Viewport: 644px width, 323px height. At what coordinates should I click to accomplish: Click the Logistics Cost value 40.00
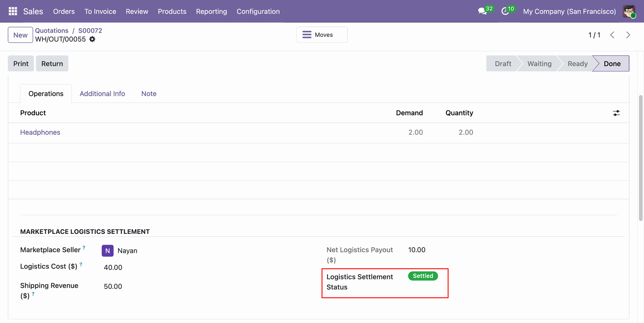pyautogui.click(x=113, y=267)
